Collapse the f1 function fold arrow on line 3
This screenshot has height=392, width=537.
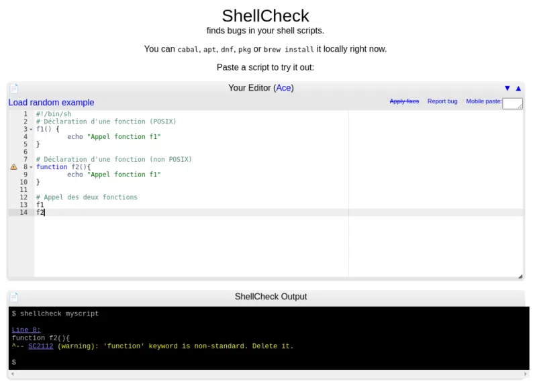pyautogui.click(x=30, y=129)
